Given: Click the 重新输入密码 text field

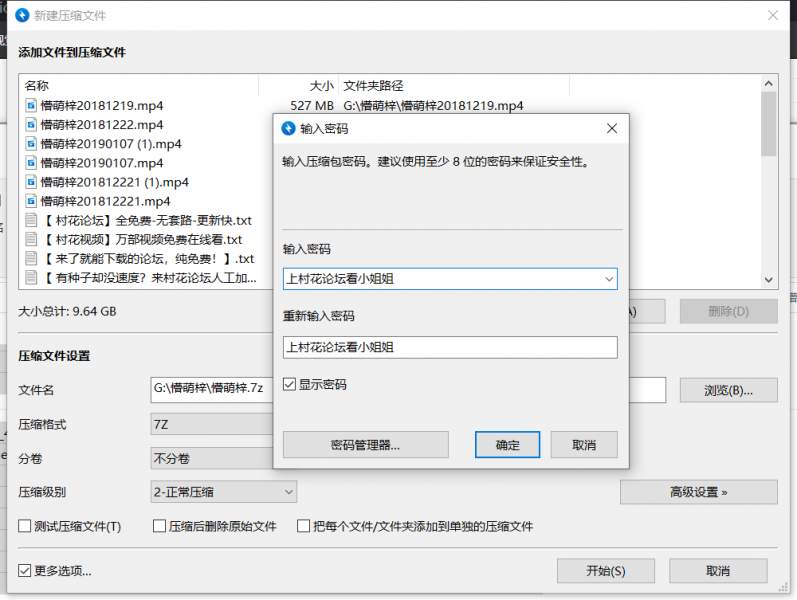Looking at the screenshot, I should pos(450,347).
